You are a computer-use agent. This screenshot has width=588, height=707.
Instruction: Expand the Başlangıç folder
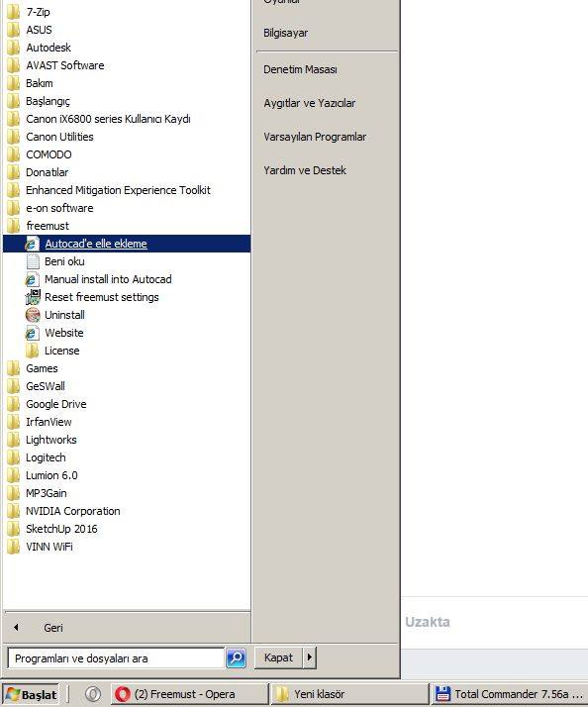tap(48, 101)
